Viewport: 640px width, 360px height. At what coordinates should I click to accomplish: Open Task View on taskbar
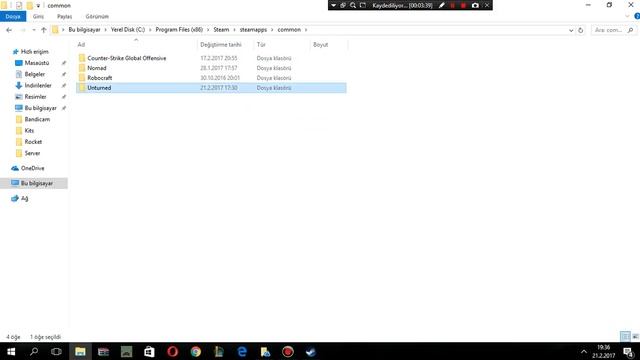[x=56, y=351]
